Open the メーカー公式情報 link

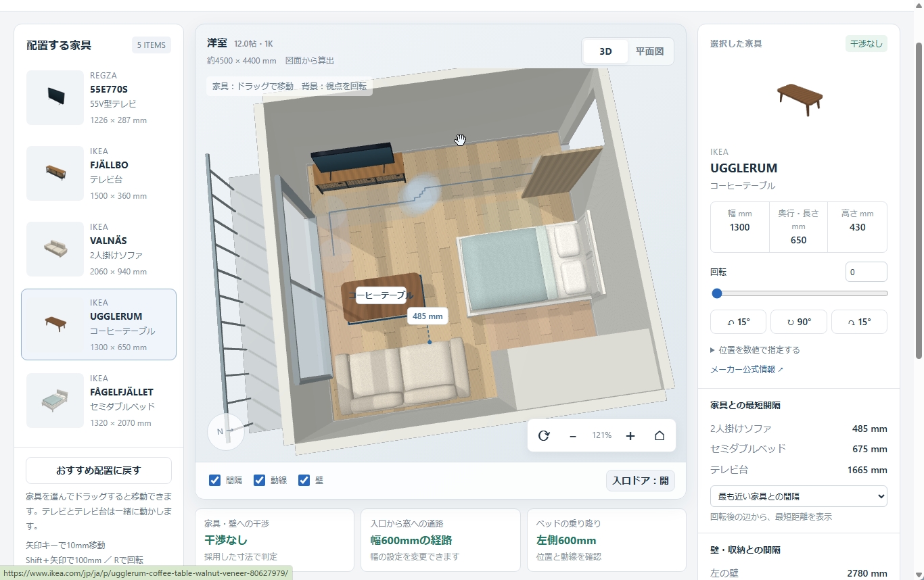(747, 370)
